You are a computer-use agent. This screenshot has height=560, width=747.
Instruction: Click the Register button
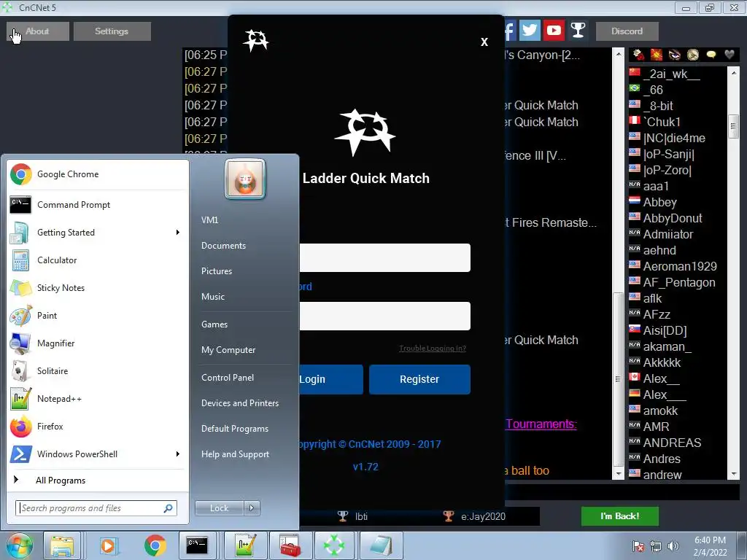click(x=419, y=379)
